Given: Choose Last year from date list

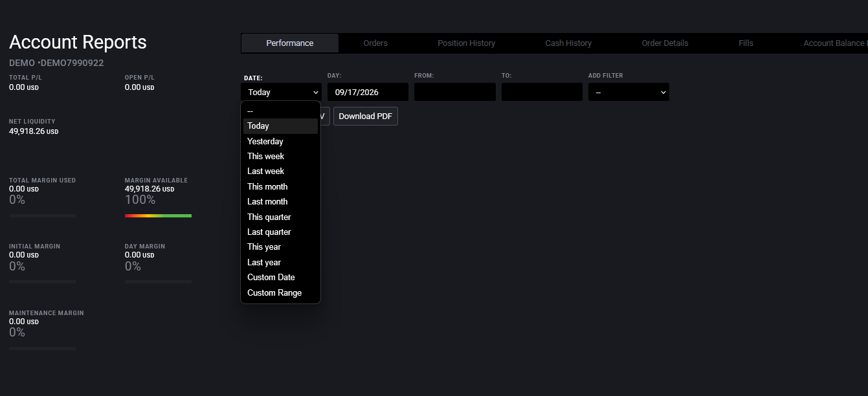Looking at the screenshot, I should click(x=280, y=262).
